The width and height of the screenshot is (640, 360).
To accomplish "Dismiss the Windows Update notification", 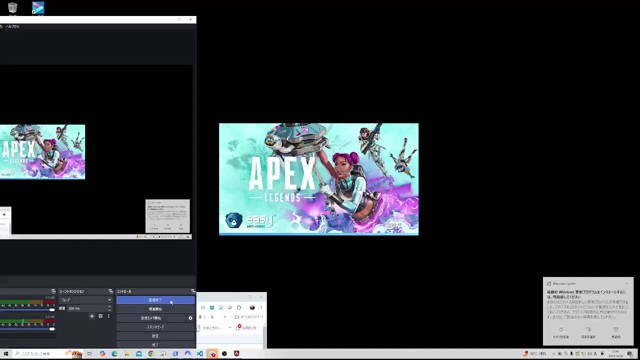I will coord(627,283).
